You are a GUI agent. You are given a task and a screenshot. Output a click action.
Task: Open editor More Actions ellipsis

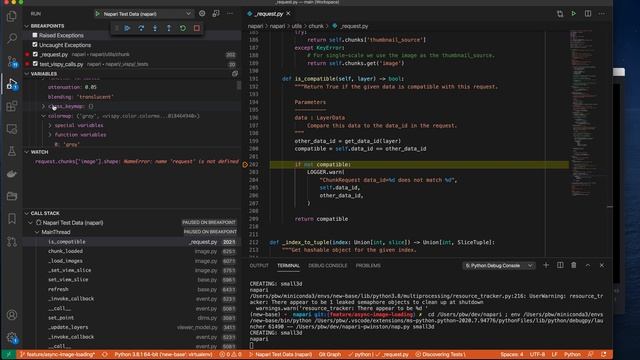point(602,13)
